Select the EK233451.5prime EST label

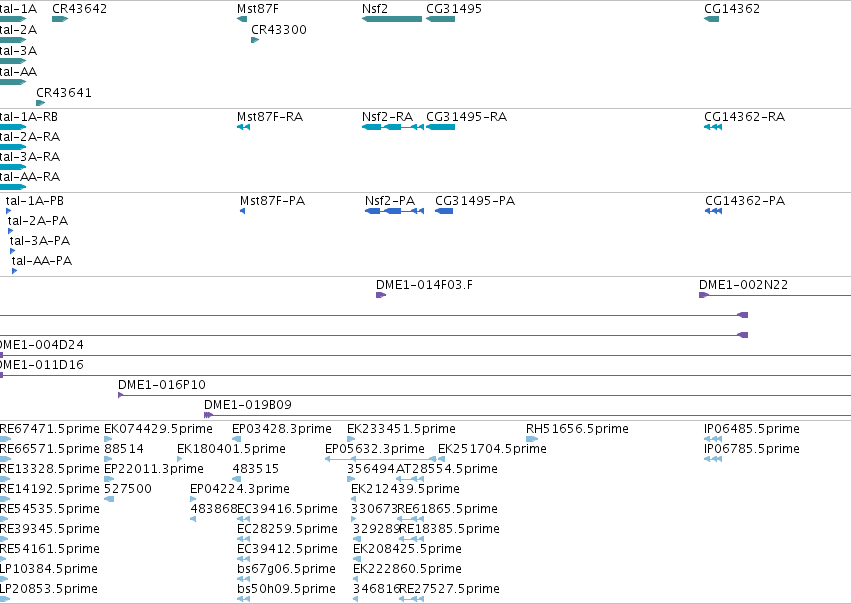tap(401, 429)
